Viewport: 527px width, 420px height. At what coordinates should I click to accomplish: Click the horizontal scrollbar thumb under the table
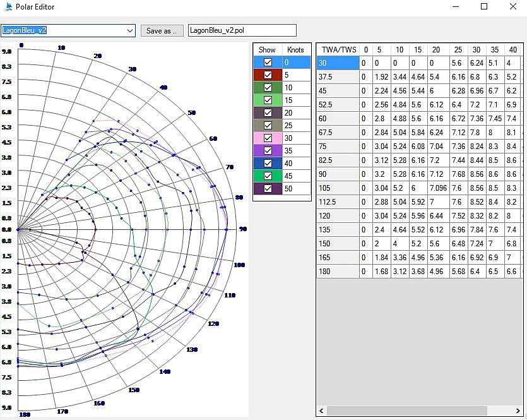[x=407, y=411]
